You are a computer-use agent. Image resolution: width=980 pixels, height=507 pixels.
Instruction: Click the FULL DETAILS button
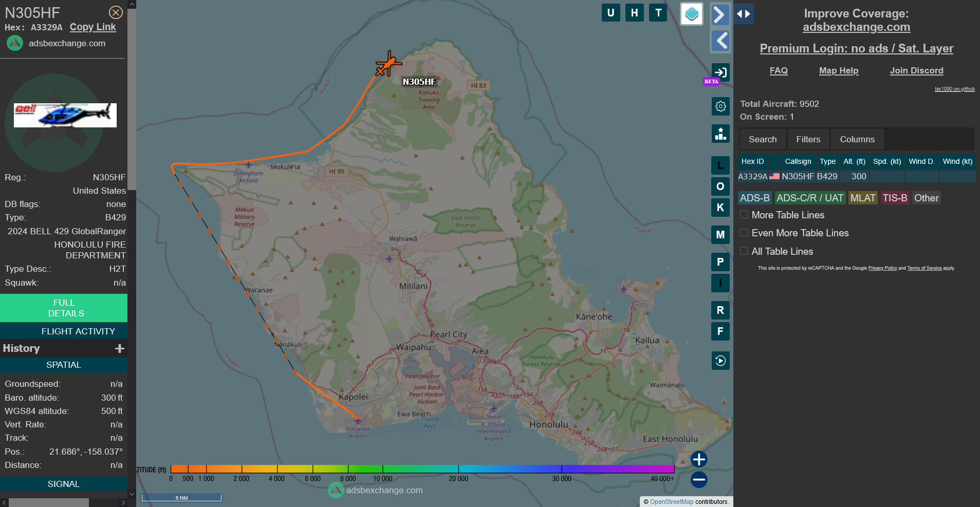pyautogui.click(x=64, y=308)
